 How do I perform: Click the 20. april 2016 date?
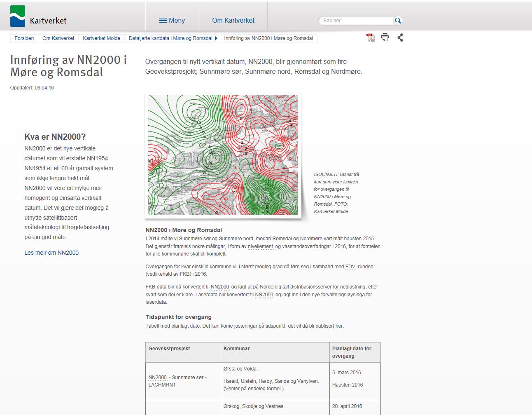(347, 406)
